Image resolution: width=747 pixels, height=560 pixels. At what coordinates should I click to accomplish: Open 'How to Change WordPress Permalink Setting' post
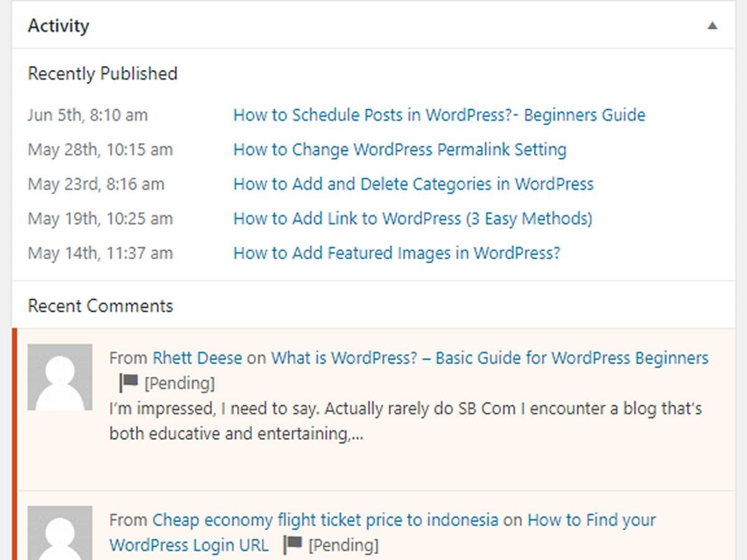point(400,150)
